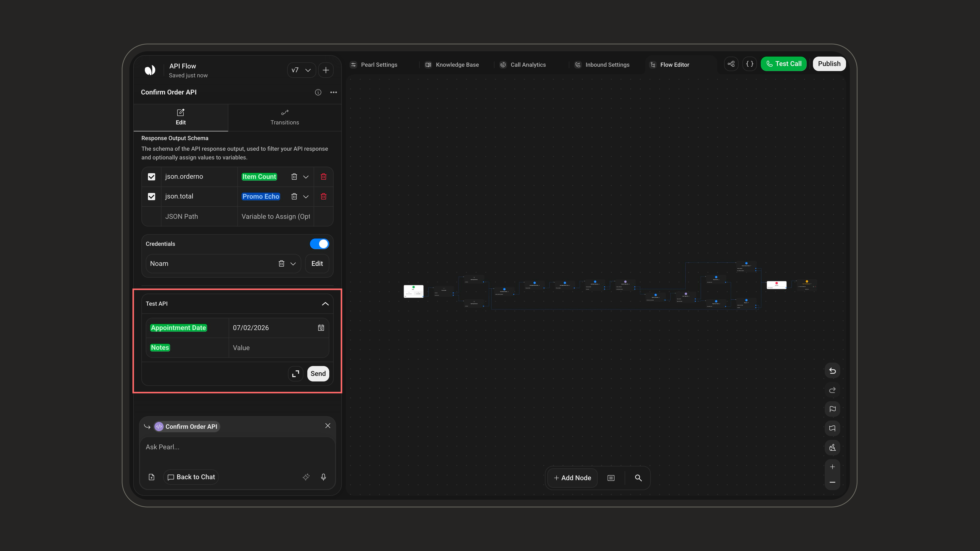Start a Test Call
980x551 pixels.
pyautogui.click(x=784, y=64)
